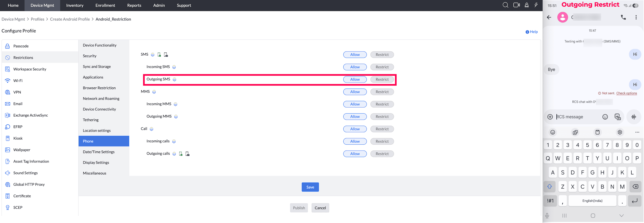This screenshot has width=644, height=223.
Task: Set Outgoing SMS to Restrict
Action: click(x=382, y=79)
